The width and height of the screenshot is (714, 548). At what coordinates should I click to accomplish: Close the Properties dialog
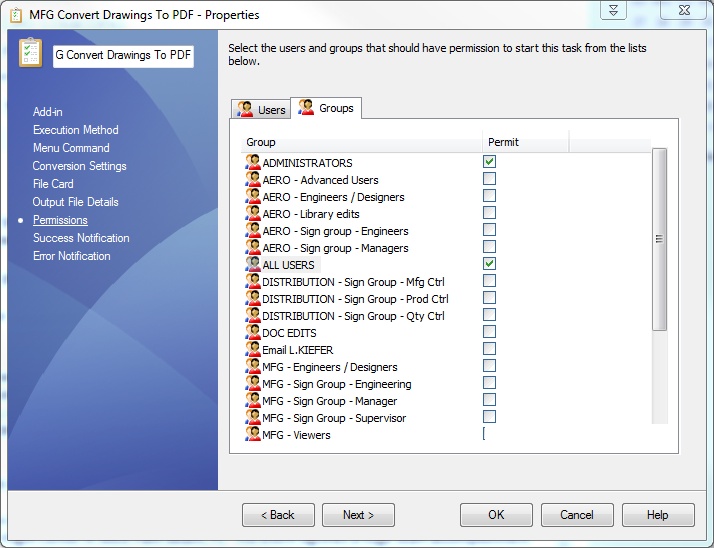click(684, 10)
